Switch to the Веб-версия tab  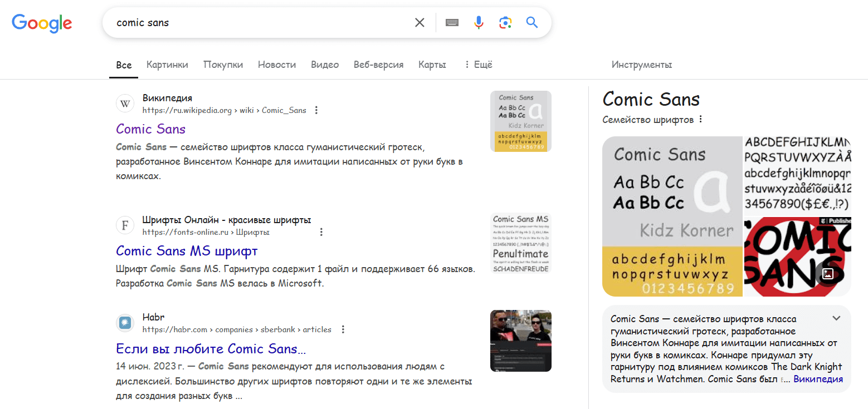click(379, 65)
